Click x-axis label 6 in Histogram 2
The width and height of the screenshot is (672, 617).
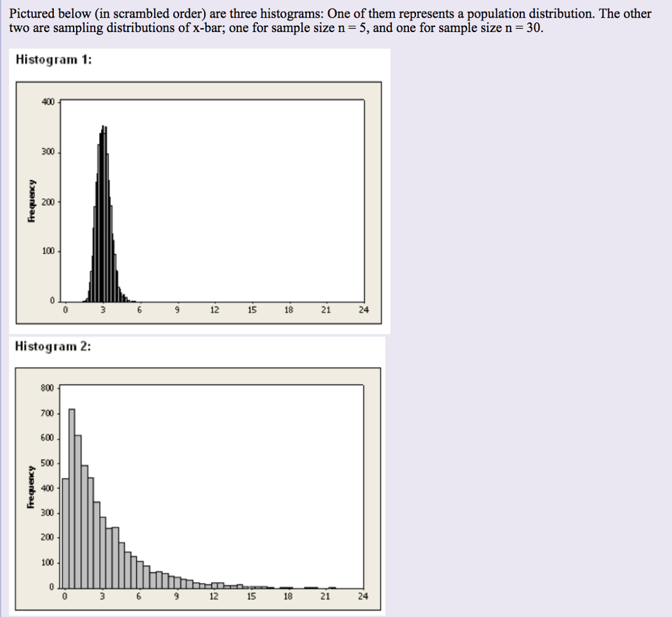[139, 596]
